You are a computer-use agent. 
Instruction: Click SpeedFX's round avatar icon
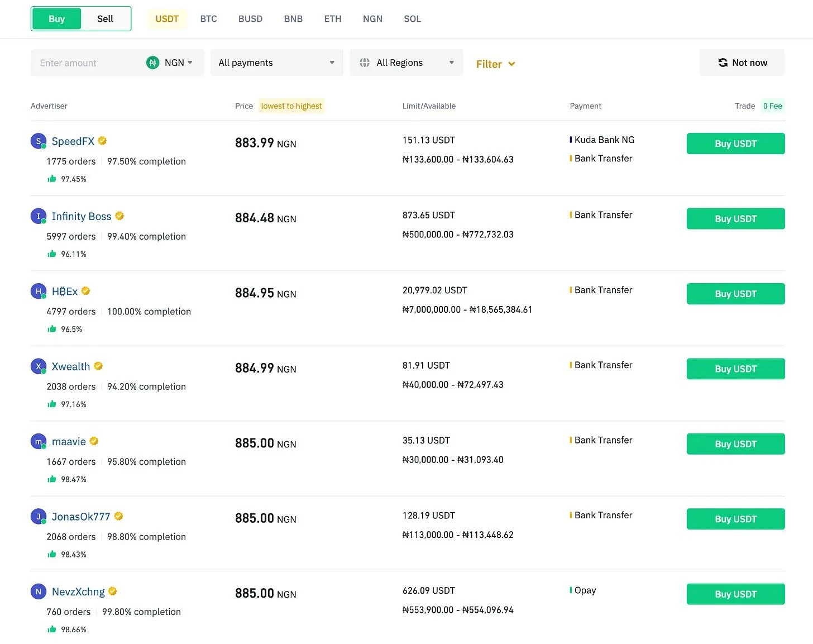click(x=38, y=141)
